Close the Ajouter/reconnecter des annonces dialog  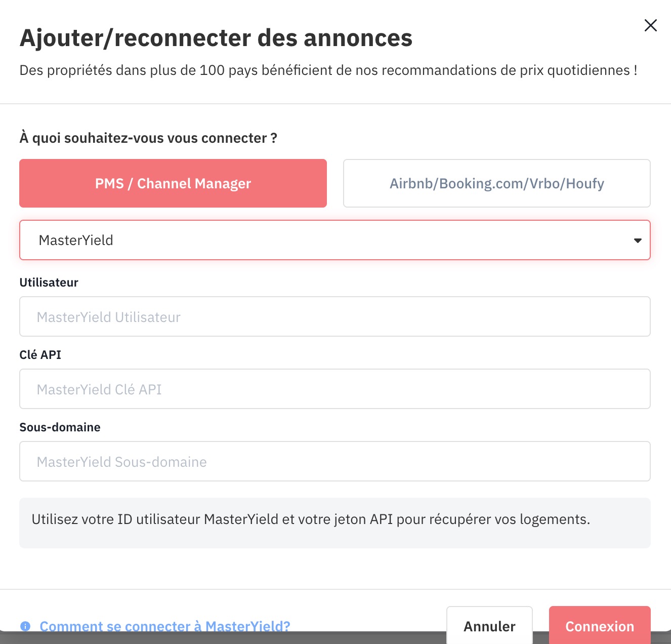tap(650, 25)
